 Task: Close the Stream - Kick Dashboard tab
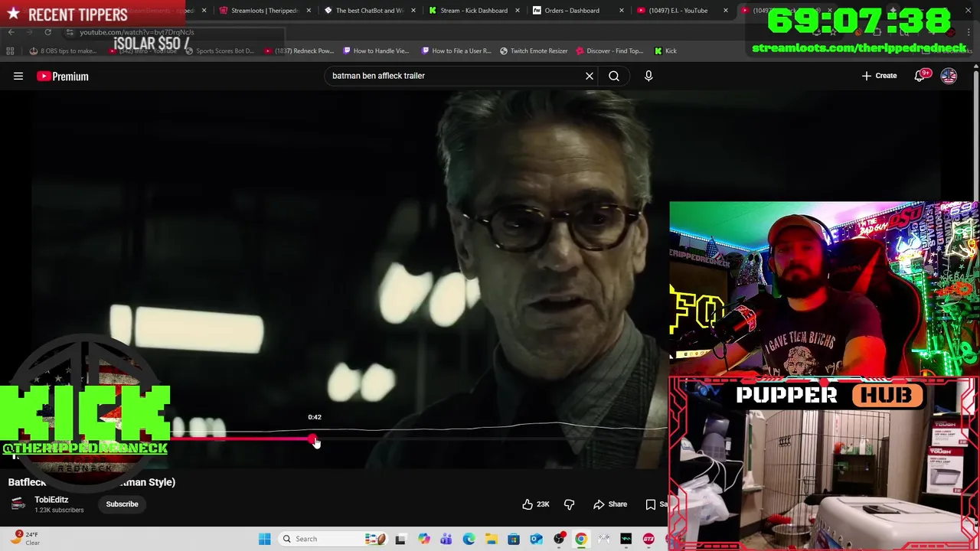click(x=518, y=11)
